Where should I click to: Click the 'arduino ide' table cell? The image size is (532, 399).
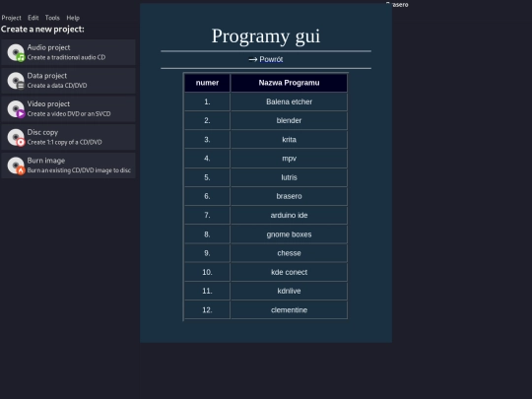[289, 215]
